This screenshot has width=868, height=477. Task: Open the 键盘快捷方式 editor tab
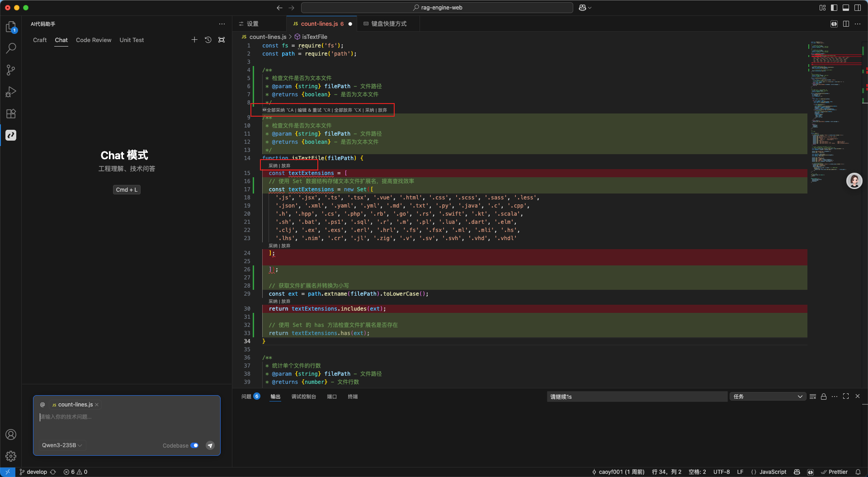[388, 24]
